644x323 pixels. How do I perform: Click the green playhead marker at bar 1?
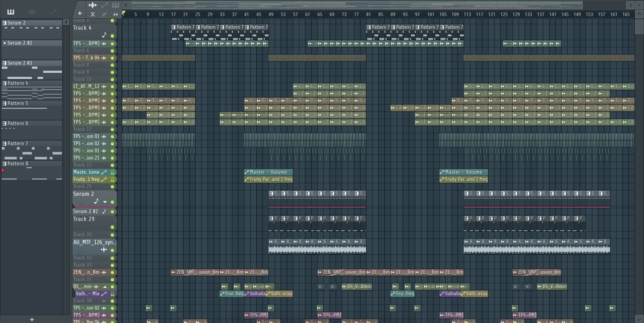click(123, 13)
